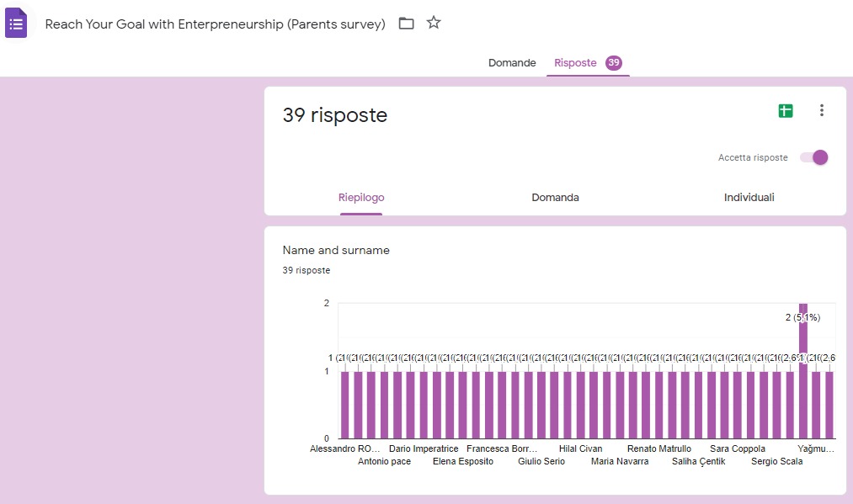The width and height of the screenshot is (853, 504).
Task: Click the Name and surname question title
Action: pos(336,250)
